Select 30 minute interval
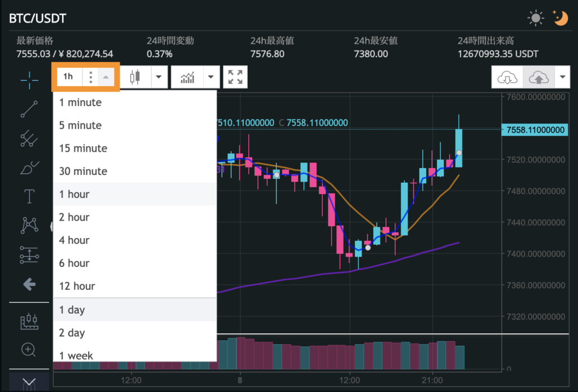The width and height of the screenshot is (578, 392). coord(135,171)
